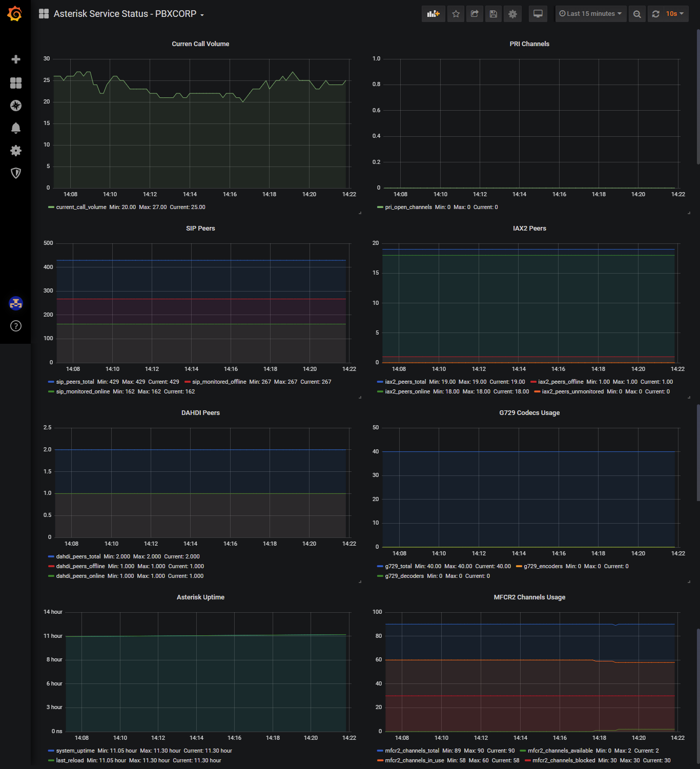Screen dimensions: 700x769
Task: Click the last_reload legend label
Action: [70, 761]
